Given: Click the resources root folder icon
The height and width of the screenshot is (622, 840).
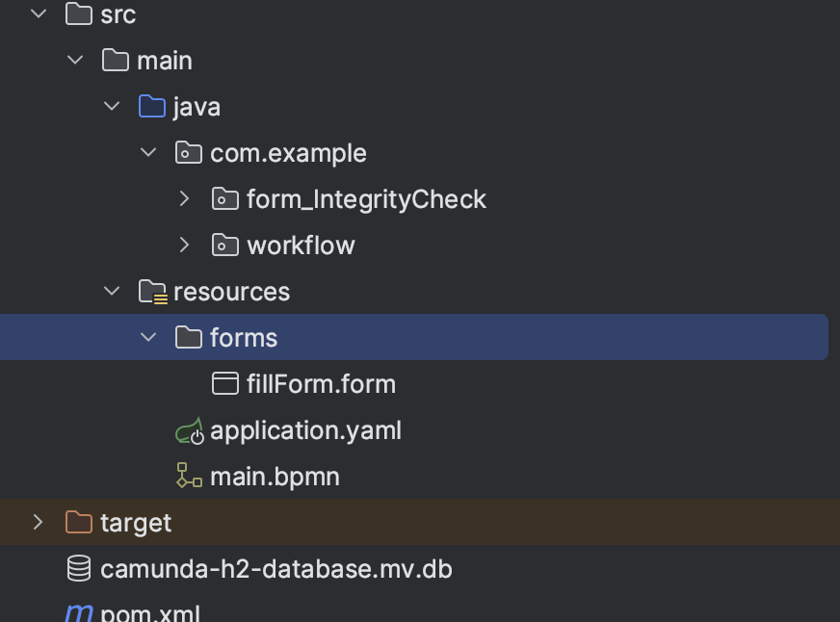Looking at the screenshot, I should pos(152,292).
